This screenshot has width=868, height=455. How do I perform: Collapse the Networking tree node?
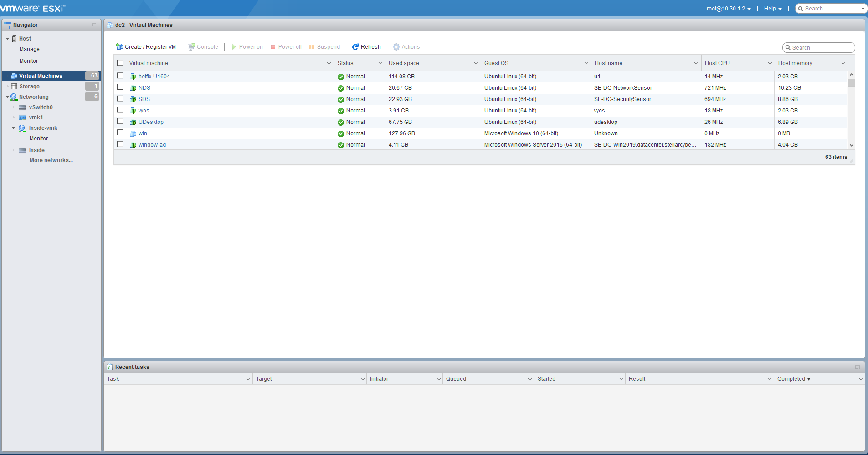[x=7, y=97]
